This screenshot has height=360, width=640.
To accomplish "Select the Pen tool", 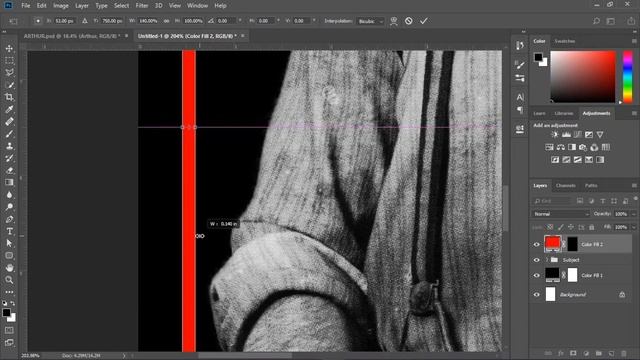I will pyautogui.click(x=9, y=219).
